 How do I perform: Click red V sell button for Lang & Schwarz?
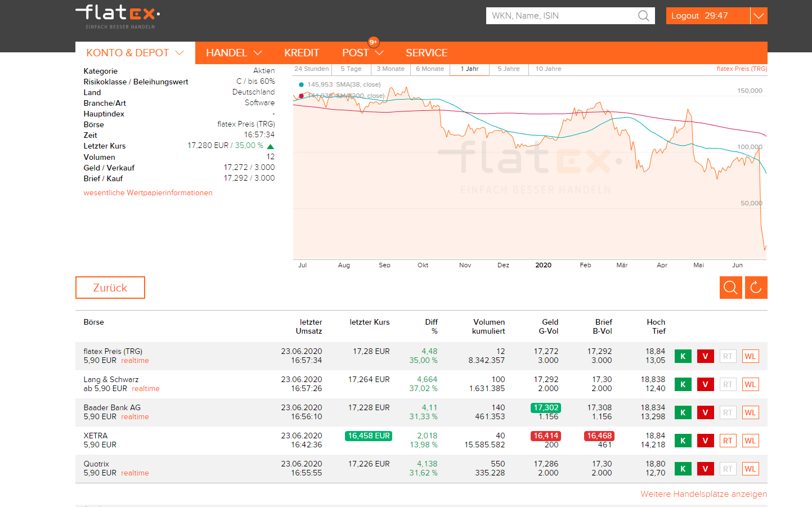(705, 384)
